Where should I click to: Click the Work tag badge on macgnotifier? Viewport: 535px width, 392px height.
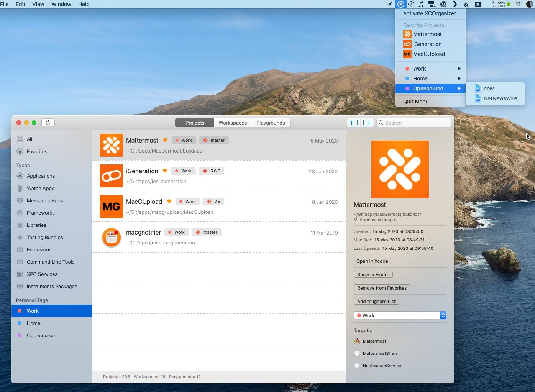click(176, 232)
